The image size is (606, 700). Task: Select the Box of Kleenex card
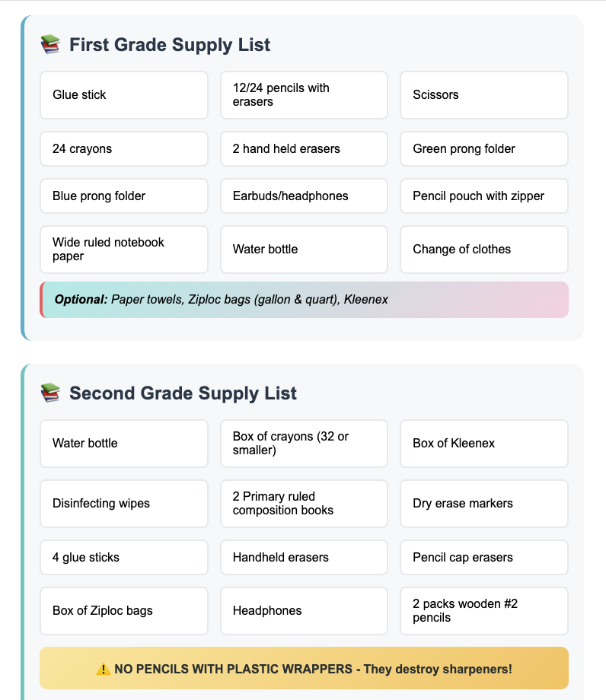click(484, 444)
